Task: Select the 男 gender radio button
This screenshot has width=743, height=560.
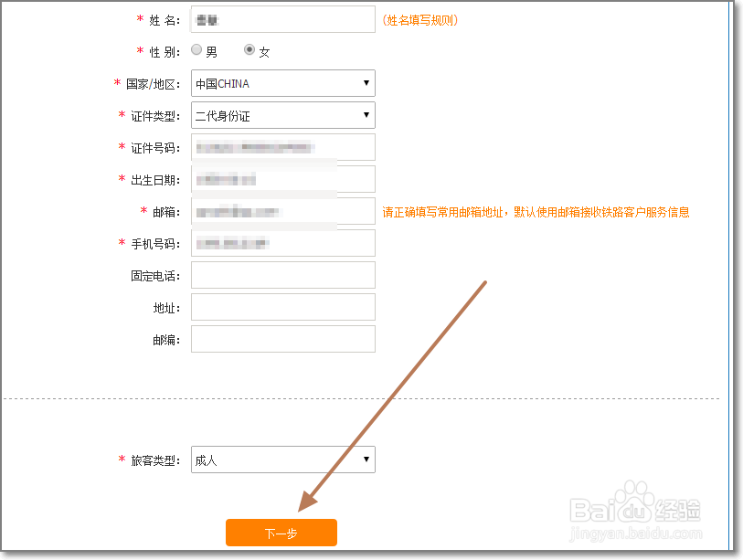Action: pos(196,50)
